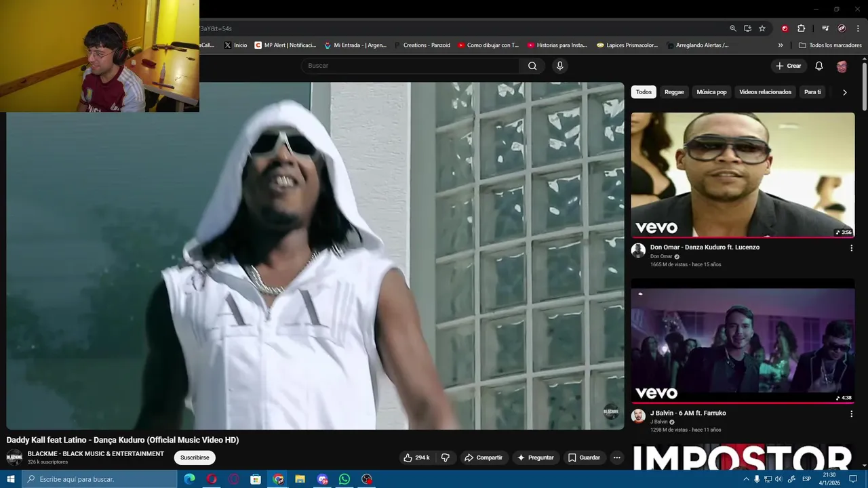Click the browser zoom magnifier icon

click(x=733, y=28)
